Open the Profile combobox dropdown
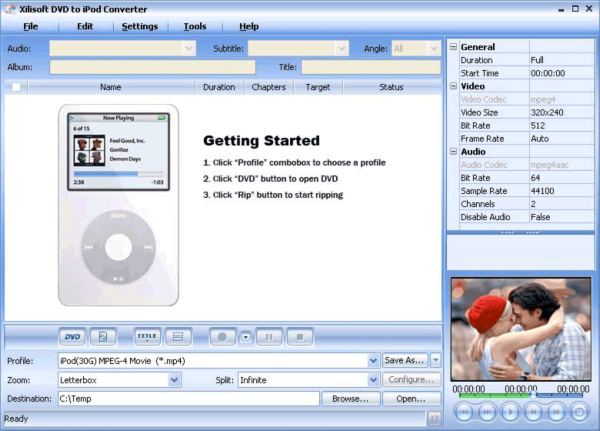 (373, 360)
